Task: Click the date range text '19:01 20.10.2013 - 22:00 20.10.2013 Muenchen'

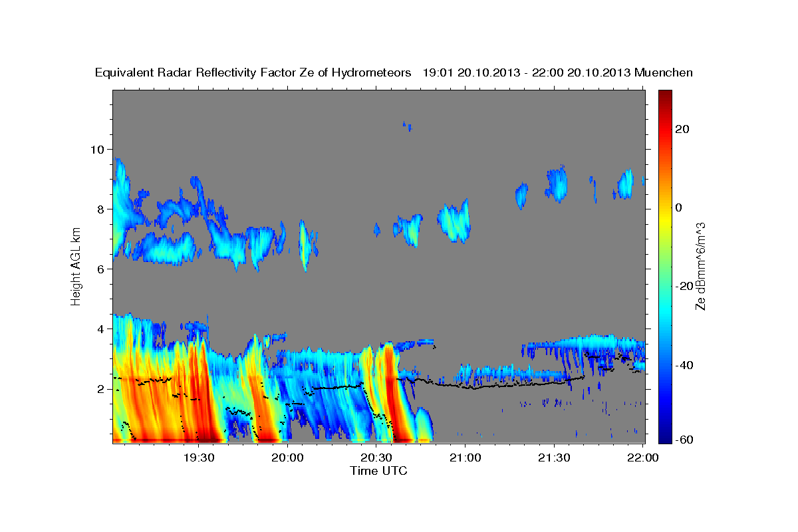Action: 558,73
